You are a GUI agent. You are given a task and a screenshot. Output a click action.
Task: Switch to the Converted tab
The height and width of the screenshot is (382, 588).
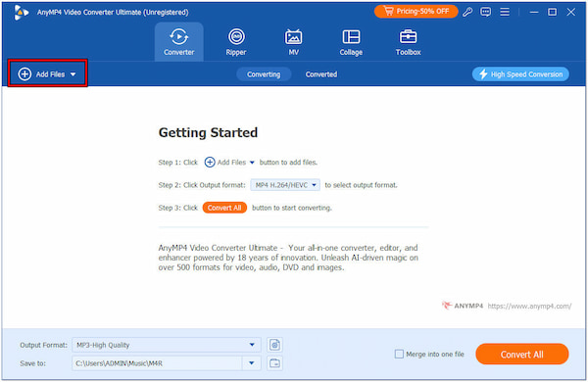321,74
